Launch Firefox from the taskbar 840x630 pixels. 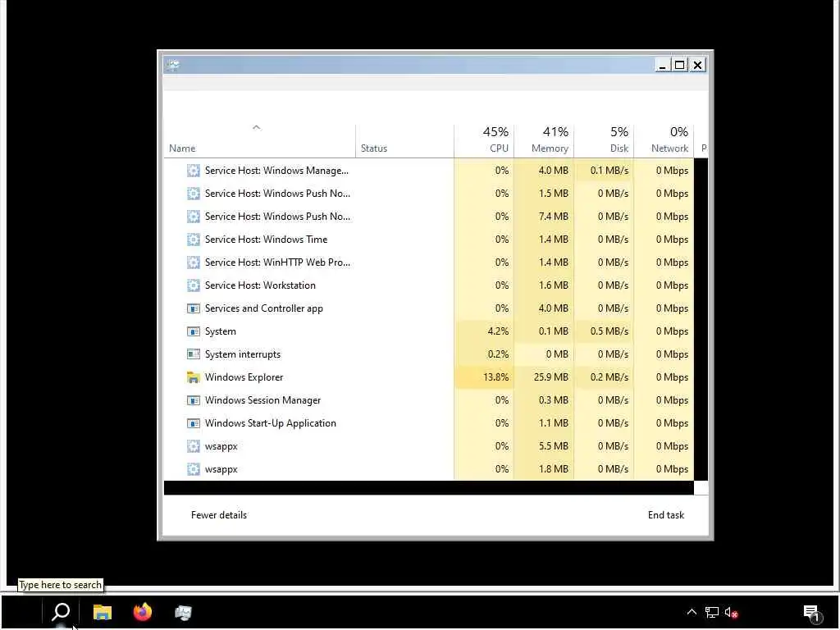[143, 612]
